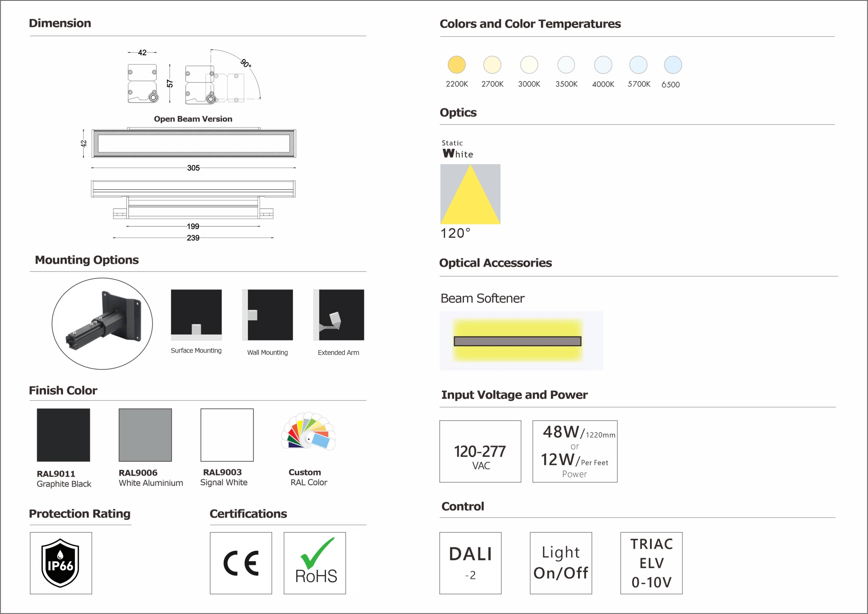Click the CE certification mark
Viewport: 868px width, 614px height.
[x=241, y=563]
